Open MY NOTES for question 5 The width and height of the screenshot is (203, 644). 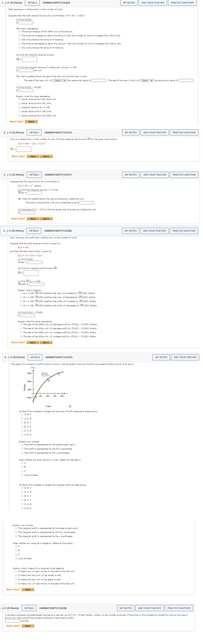click(161, 357)
